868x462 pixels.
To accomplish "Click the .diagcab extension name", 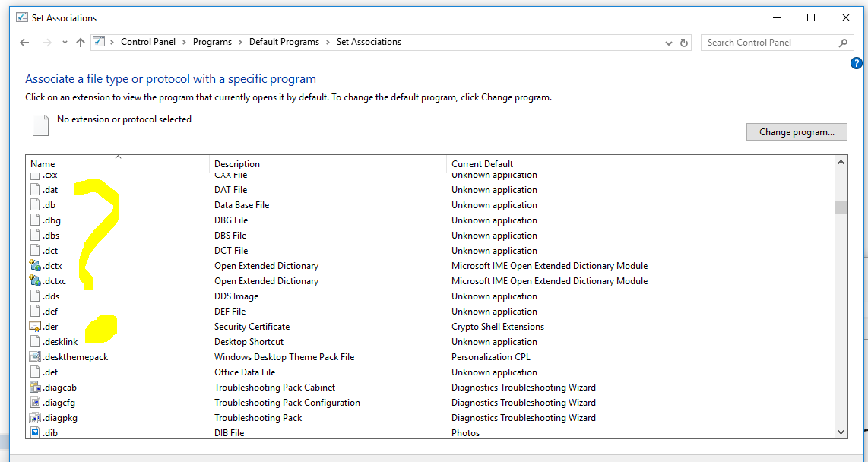I will [59, 388].
